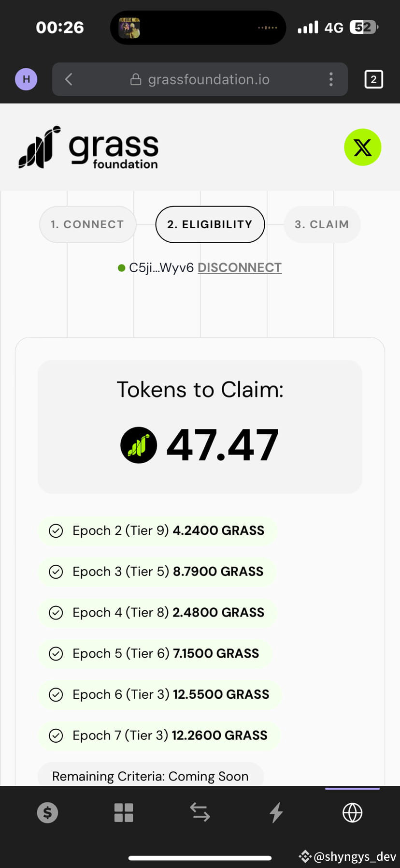Select the 2. ELIGIBILITY step button
The image size is (400, 868).
[210, 224]
